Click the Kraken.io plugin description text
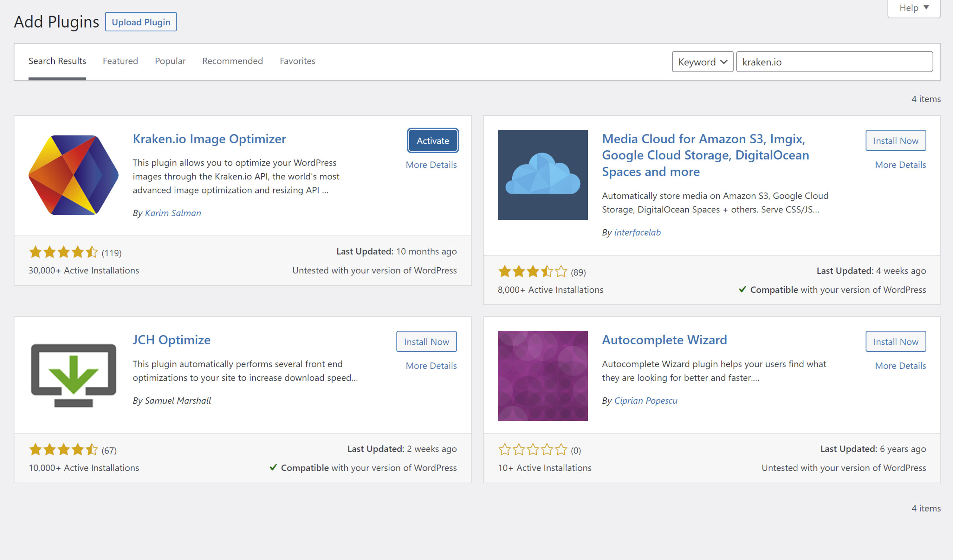953x560 pixels. pos(236,176)
